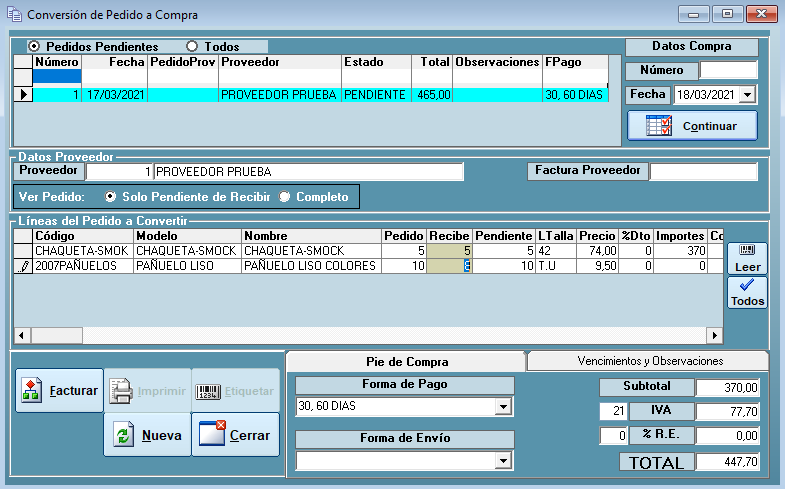The width and height of the screenshot is (785, 489).
Task: Click the window title document icon
Action: [14, 15]
